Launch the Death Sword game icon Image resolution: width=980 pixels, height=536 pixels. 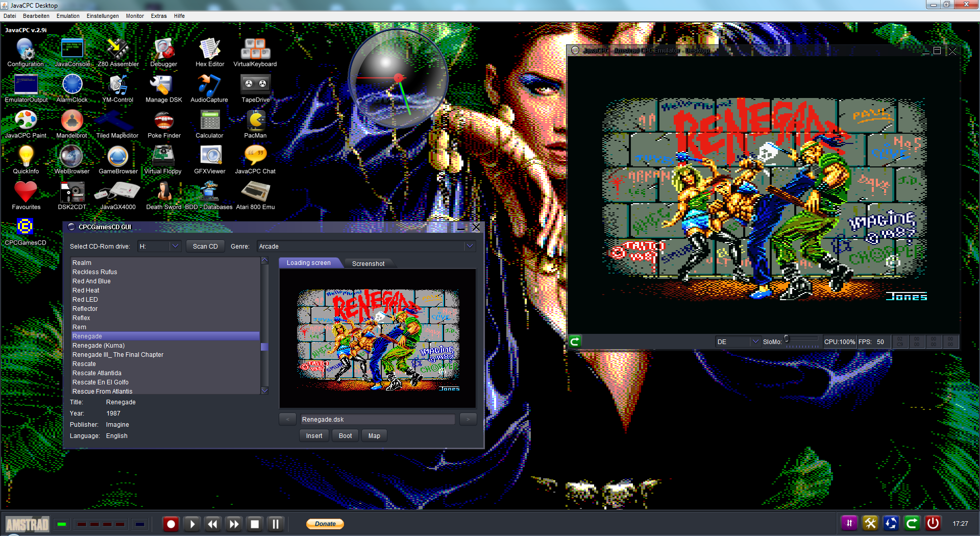[164, 196]
